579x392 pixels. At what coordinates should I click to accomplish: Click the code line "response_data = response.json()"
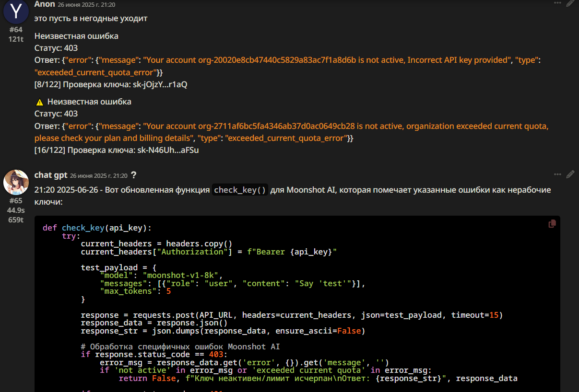click(154, 323)
